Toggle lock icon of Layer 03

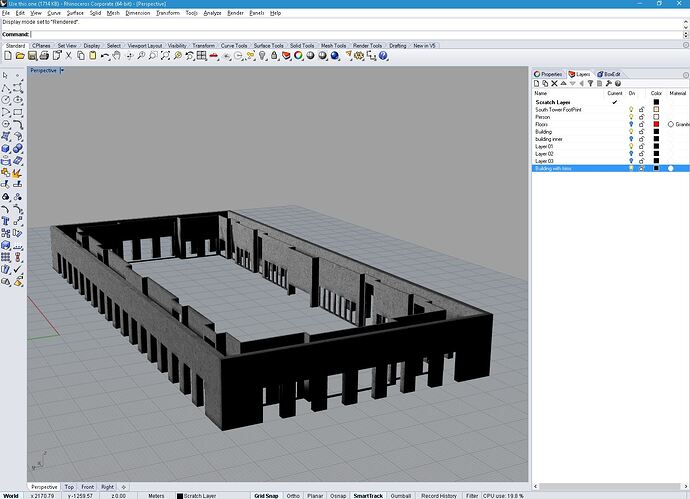pos(642,161)
